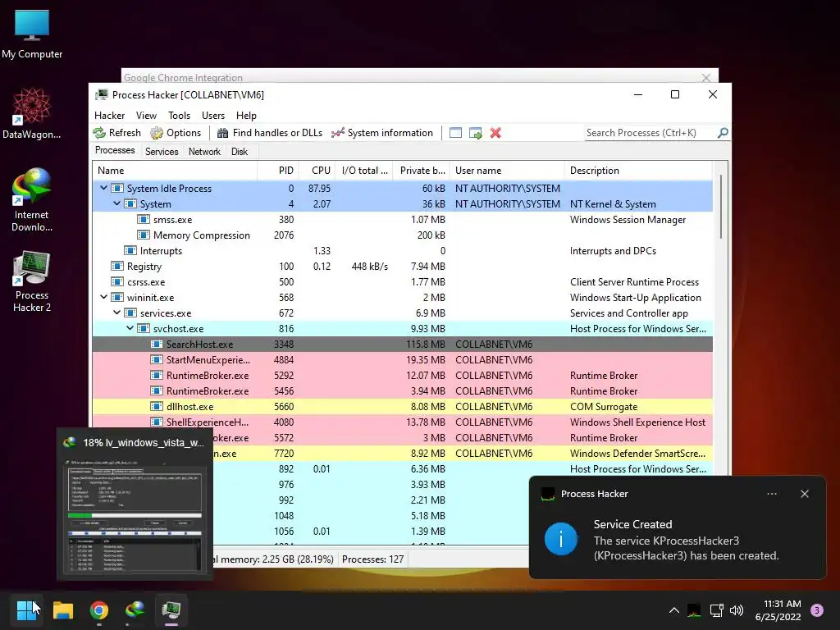
Task: Click the find window and thread icon
Action: [x=475, y=133]
